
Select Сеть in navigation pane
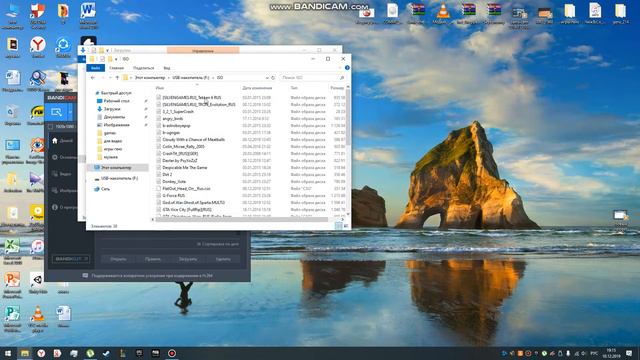point(105,189)
